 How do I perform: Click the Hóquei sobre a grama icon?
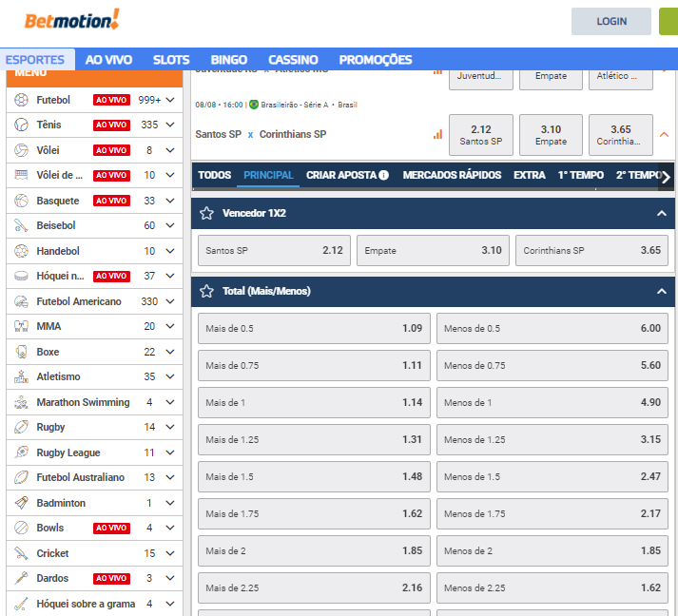tap(21, 604)
